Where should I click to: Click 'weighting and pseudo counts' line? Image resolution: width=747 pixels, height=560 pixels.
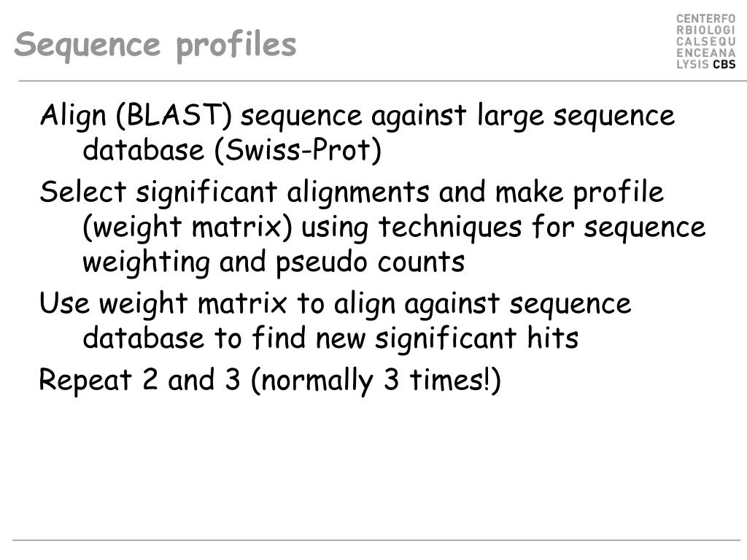pos(274,262)
